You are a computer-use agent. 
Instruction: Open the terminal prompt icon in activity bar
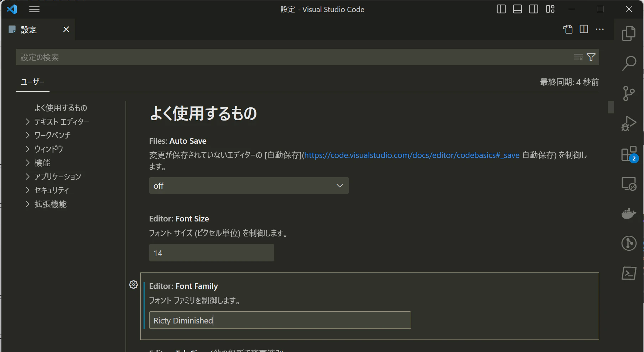[x=629, y=273]
